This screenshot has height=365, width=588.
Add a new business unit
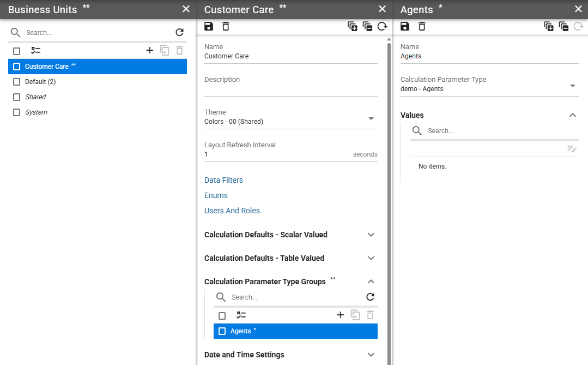150,50
